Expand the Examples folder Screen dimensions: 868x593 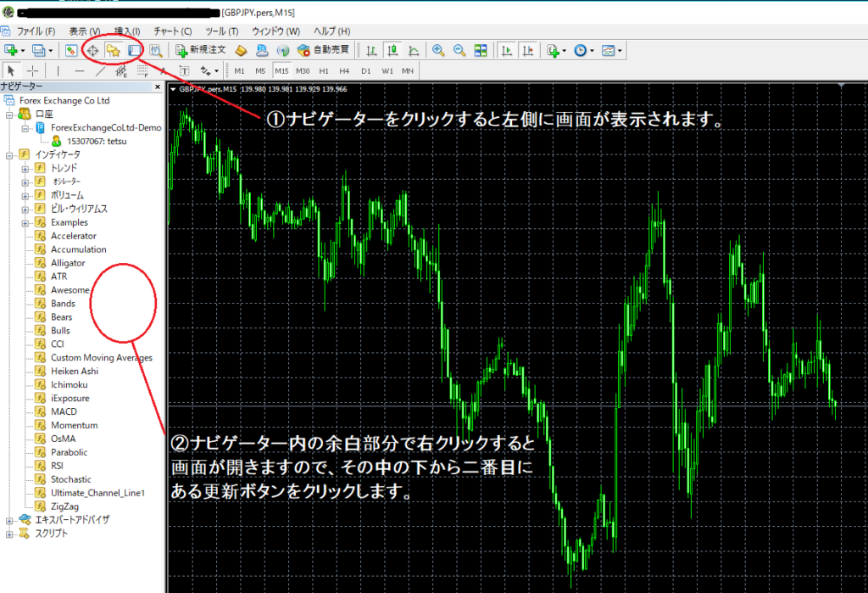(x=25, y=223)
